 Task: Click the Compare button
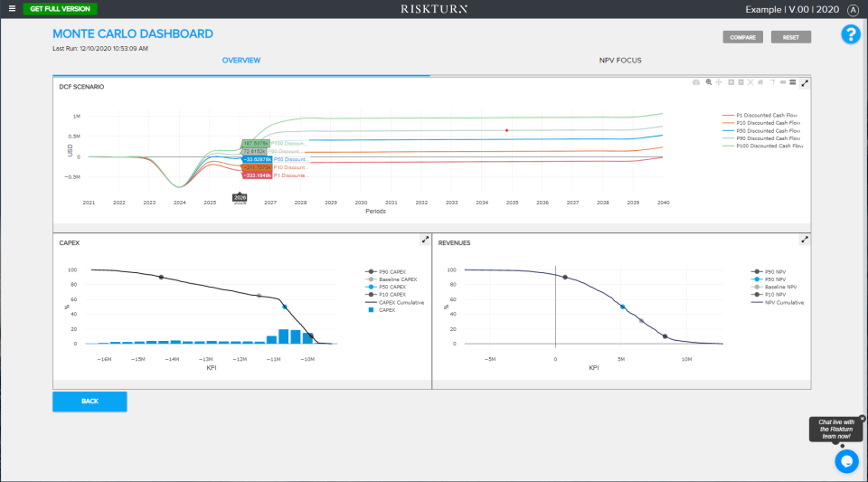click(742, 37)
